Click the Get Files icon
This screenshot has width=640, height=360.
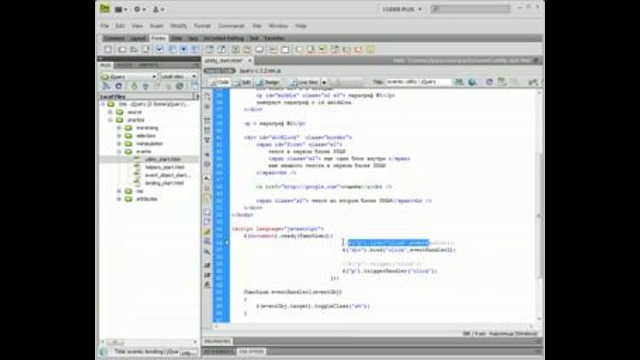pyautogui.click(x=134, y=86)
